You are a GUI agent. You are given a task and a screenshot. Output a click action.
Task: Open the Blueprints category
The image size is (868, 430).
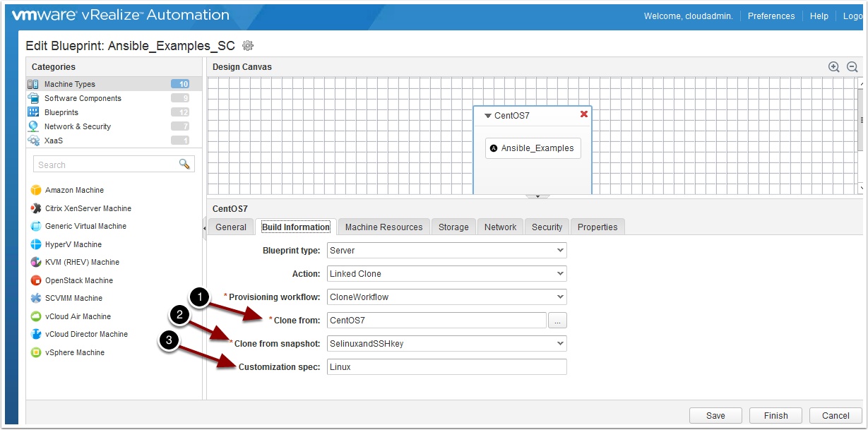(x=114, y=112)
